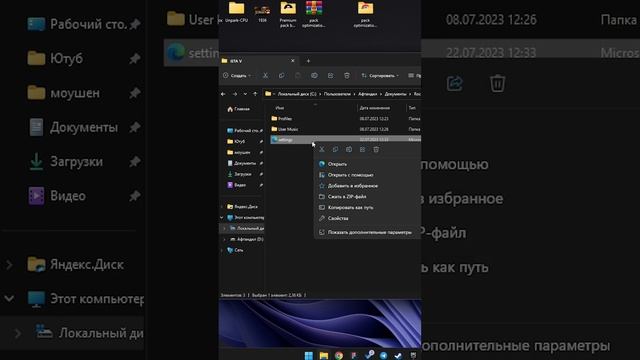Open the recent locations dropdown arrow beside the forward arrow
The width and height of the screenshot is (640, 360).
tap(245, 94)
